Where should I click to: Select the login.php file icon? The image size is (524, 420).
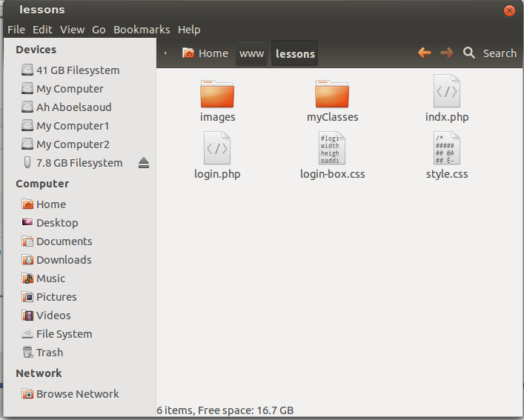coord(217,148)
